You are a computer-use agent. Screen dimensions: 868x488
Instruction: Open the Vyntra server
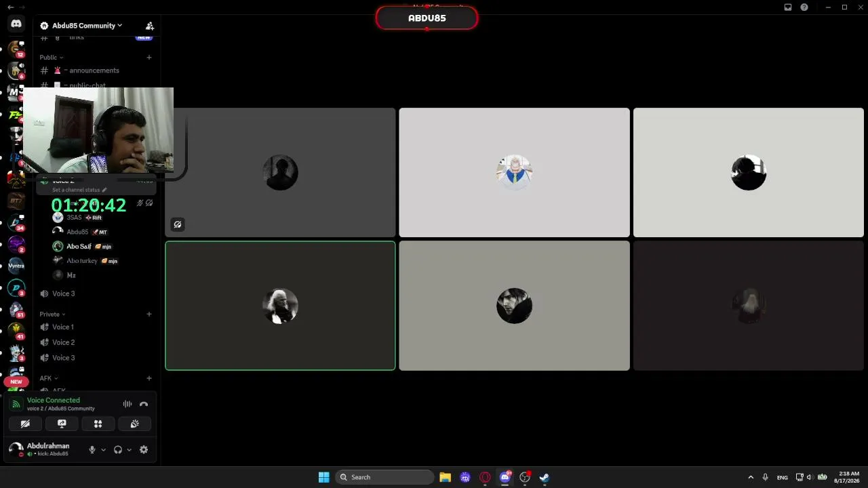(16, 266)
